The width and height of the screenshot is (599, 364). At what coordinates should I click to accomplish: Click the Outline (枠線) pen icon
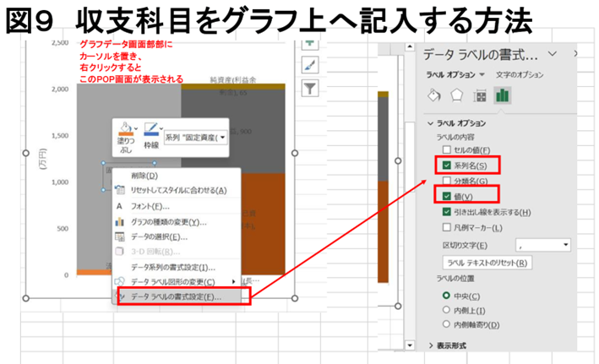(x=152, y=129)
